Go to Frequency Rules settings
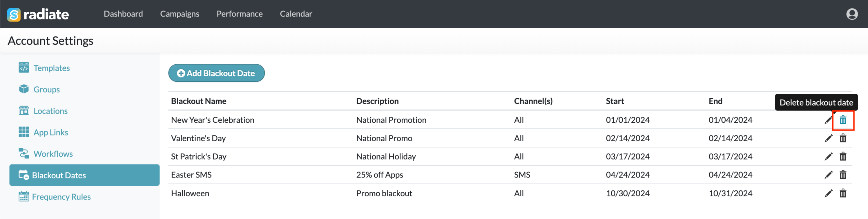Viewport: 868px width, 219px height. click(61, 197)
